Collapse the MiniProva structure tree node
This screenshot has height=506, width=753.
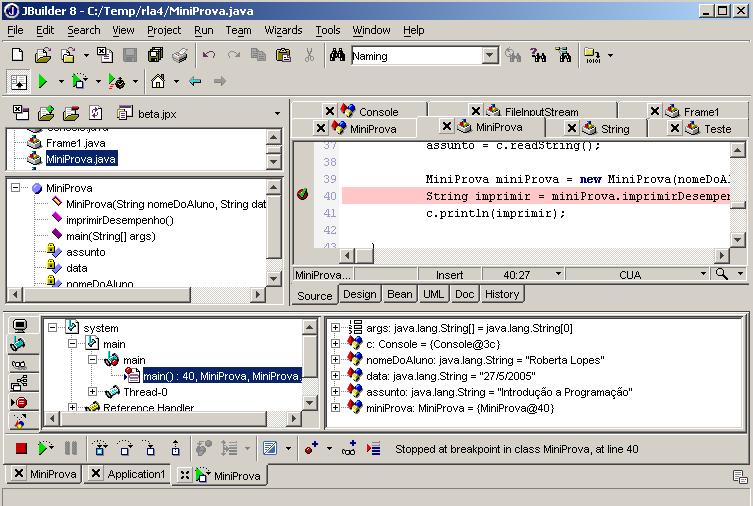16,188
